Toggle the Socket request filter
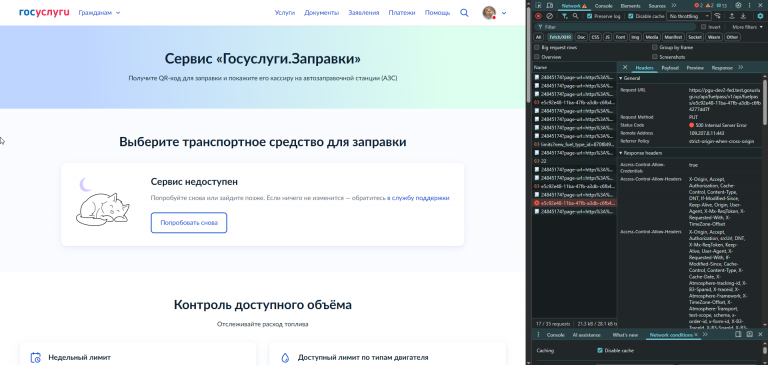Image resolution: width=768 pixels, height=365 pixels. coord(695,37)
